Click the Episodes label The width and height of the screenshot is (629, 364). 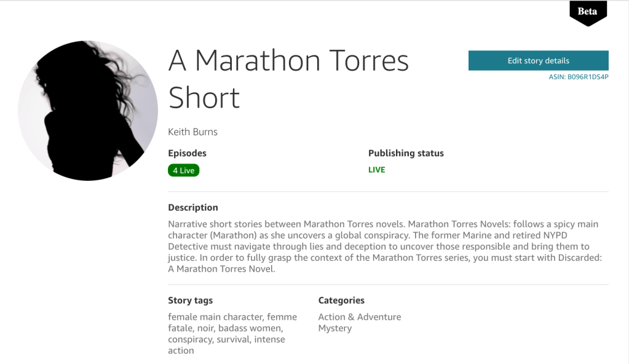[187, 153]
